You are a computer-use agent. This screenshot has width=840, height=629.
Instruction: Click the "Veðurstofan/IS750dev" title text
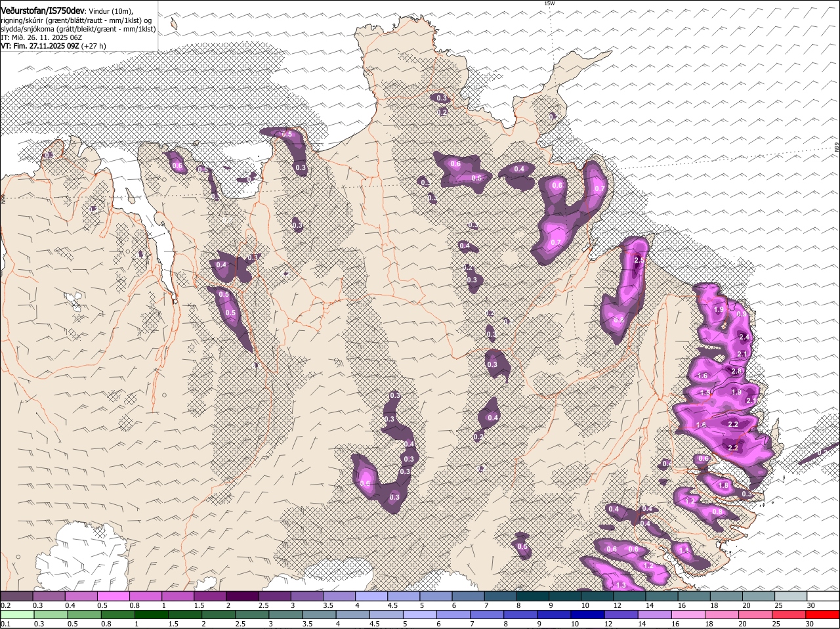tap(43, 11)
